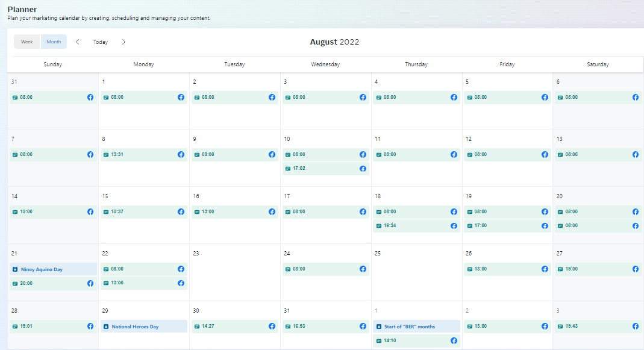
Task: Click Facebook icon on September 1 14:10 post
Action: 454,340
